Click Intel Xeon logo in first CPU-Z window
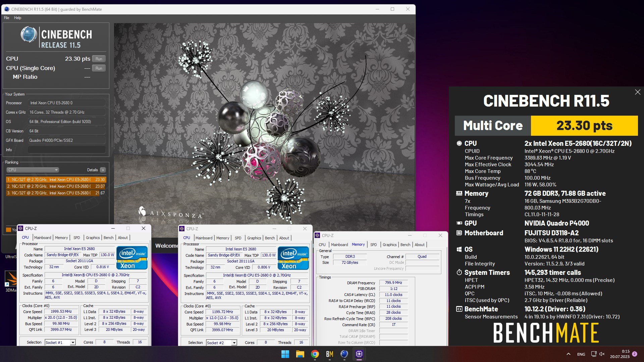This screenshot has height=362, width=644. pyautogui.click(x=132, y=258)
